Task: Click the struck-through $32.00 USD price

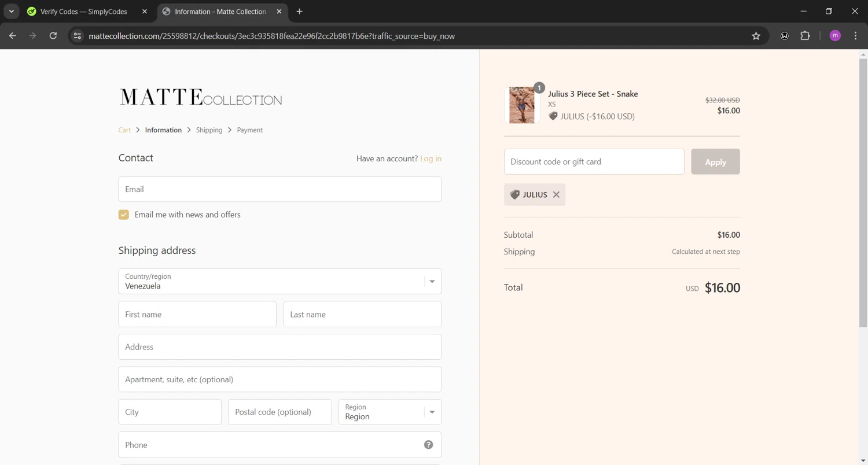Action: coord(723,100)
